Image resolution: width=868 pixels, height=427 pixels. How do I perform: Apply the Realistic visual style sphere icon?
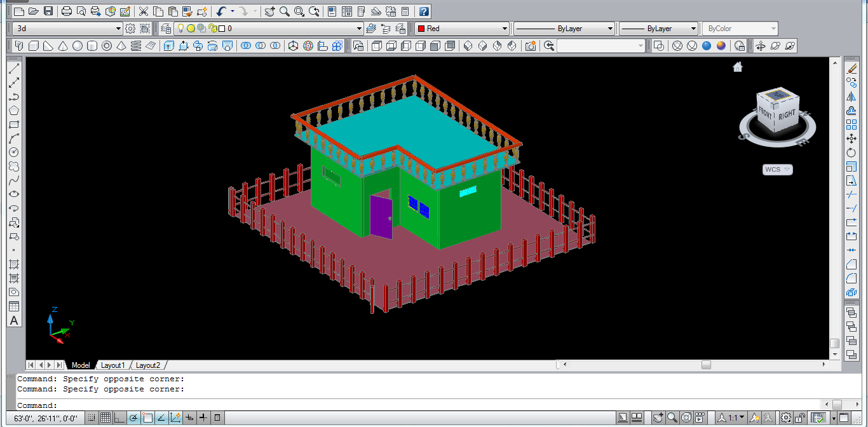[707, 46]
